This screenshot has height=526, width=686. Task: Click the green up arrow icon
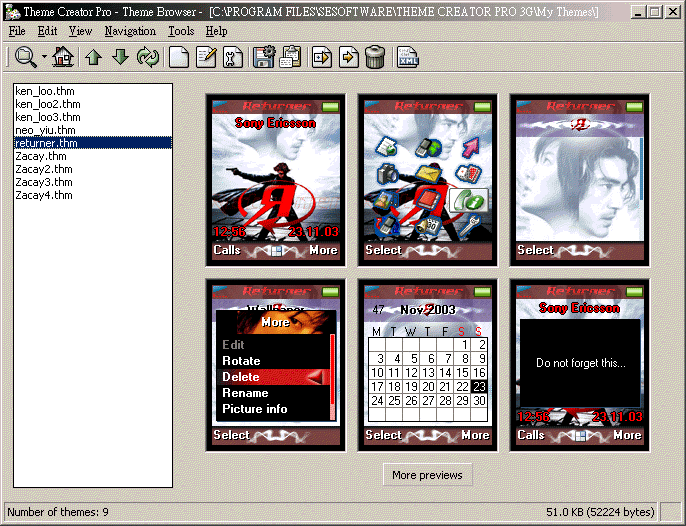pyautogui.click(x=93, y=57)
